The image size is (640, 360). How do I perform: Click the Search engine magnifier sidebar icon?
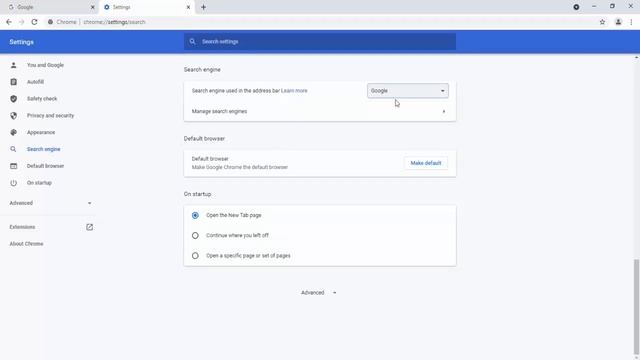13,149
